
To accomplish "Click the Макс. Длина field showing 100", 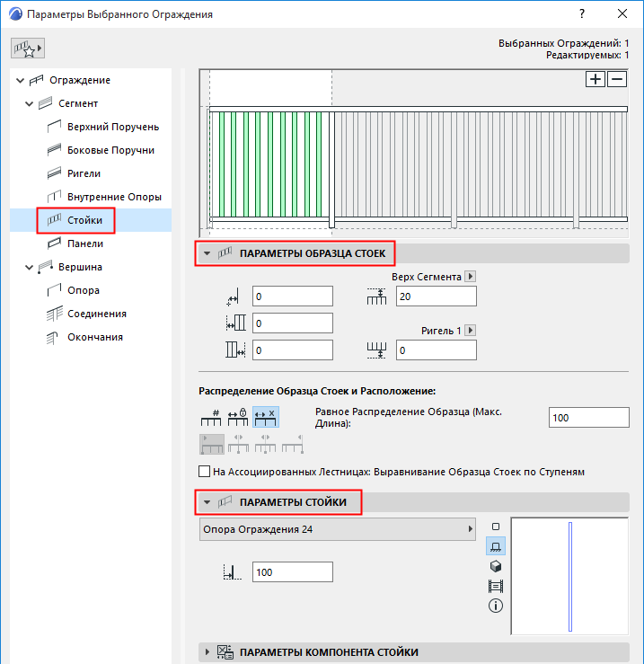I will [x=589, y=418].
